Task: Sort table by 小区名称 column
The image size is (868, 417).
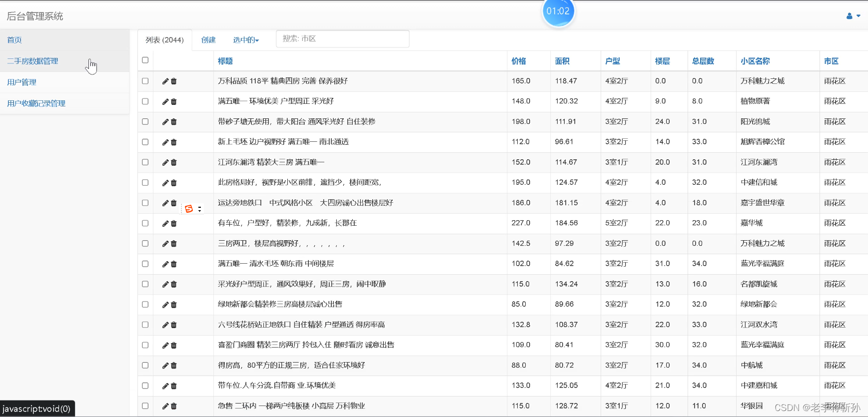Action: (755, 61)
